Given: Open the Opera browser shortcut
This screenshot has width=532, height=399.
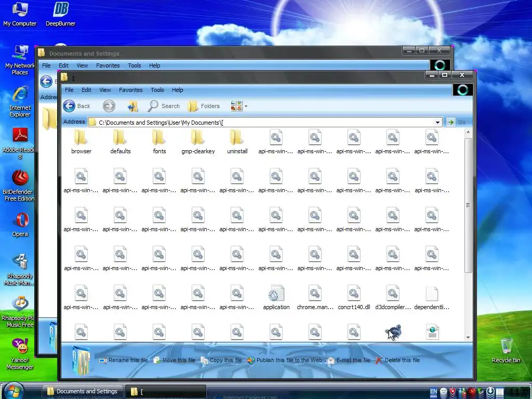Looking at the screenshot, I should point(20,224).
